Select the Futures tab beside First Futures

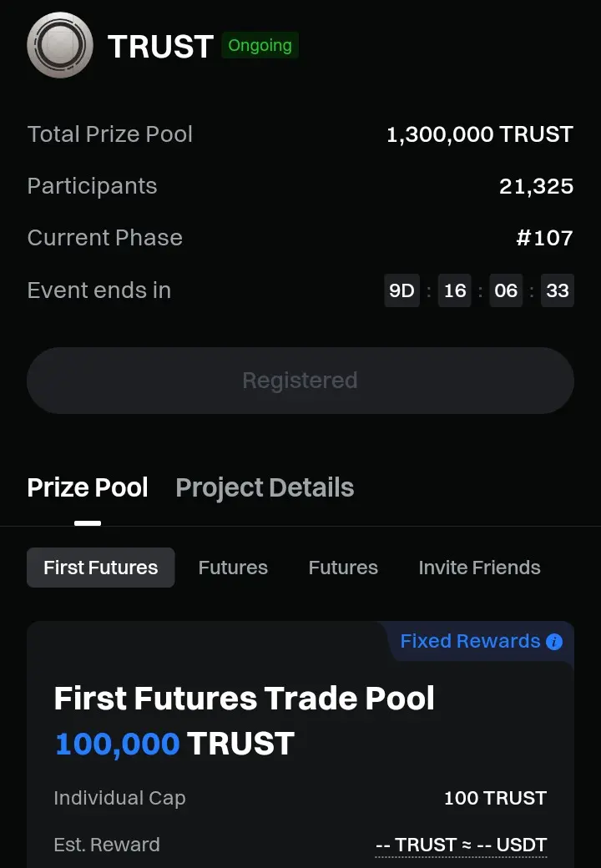tap(233, 568)
